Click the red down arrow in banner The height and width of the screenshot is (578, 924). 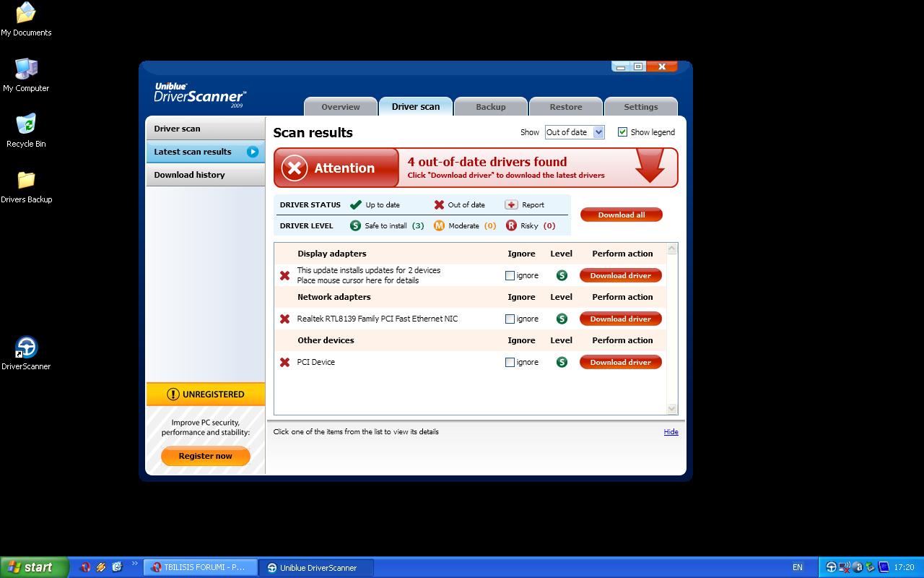click(x=650, y=165)
